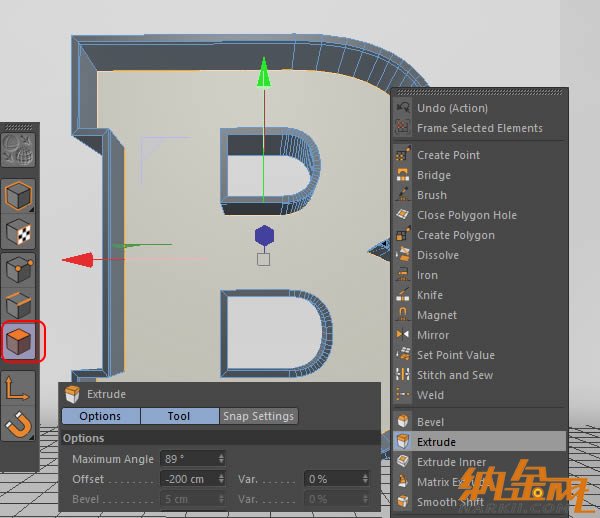Adjust the Maximum Angle stepper arrows

pos(221,459)
